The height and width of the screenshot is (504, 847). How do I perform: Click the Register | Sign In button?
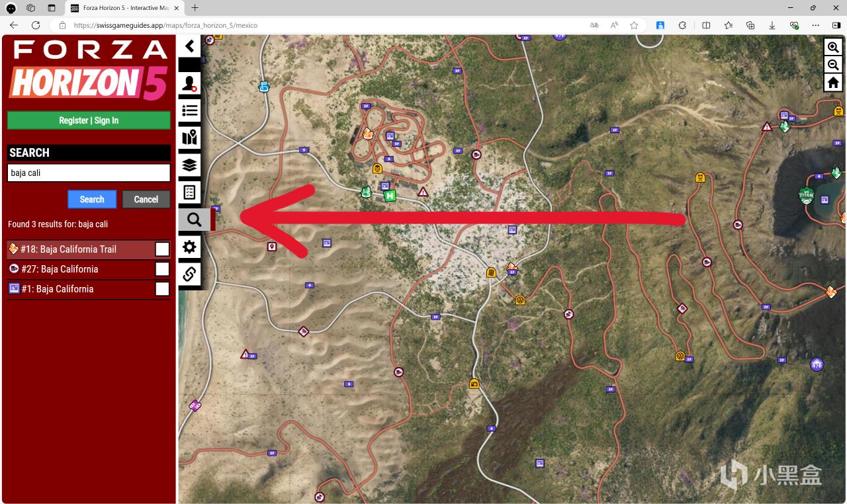tap(89, 120)
